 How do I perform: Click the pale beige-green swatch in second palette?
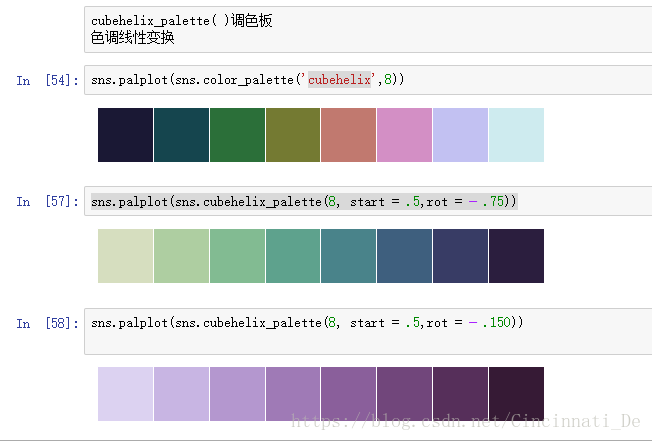point(125,256)
